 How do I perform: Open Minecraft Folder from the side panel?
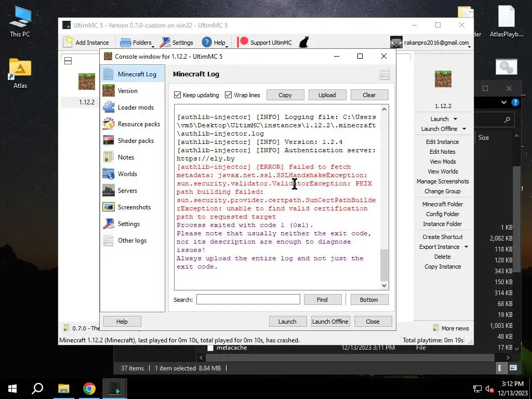(x=443, y=204)
